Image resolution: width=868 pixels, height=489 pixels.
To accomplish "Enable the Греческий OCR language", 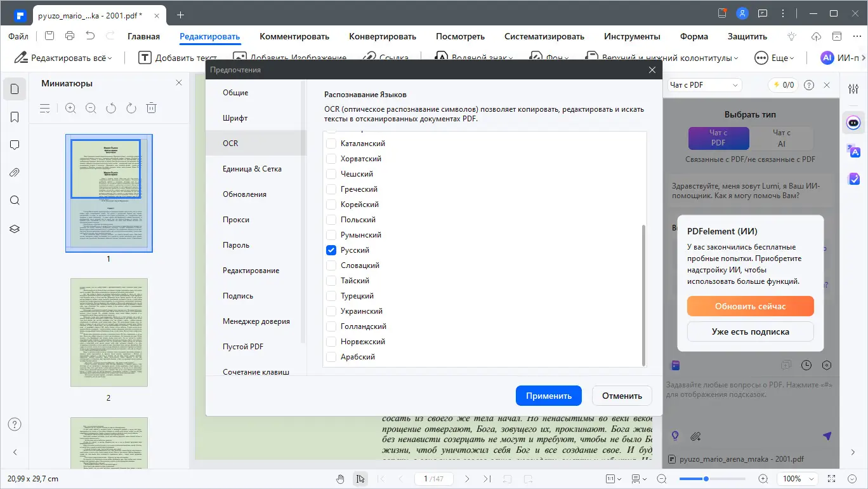I will pyautogui.click(x=331, y=189).
